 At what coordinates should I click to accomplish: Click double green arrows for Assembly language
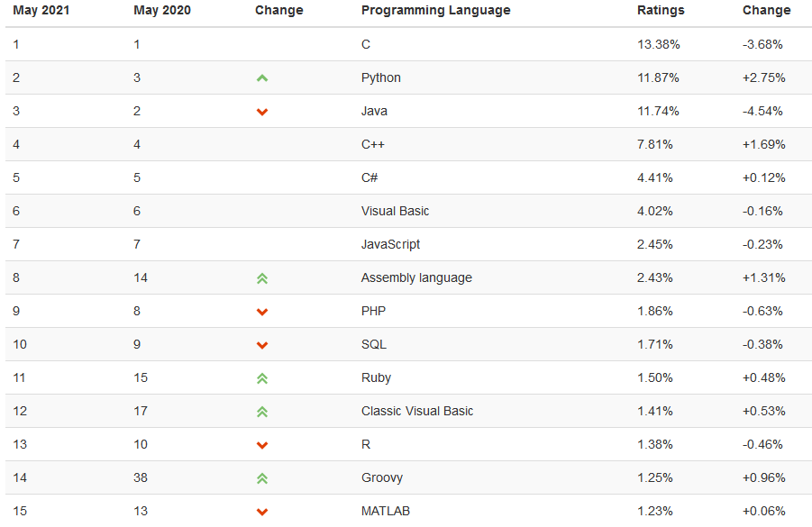[x=262, y=278]
